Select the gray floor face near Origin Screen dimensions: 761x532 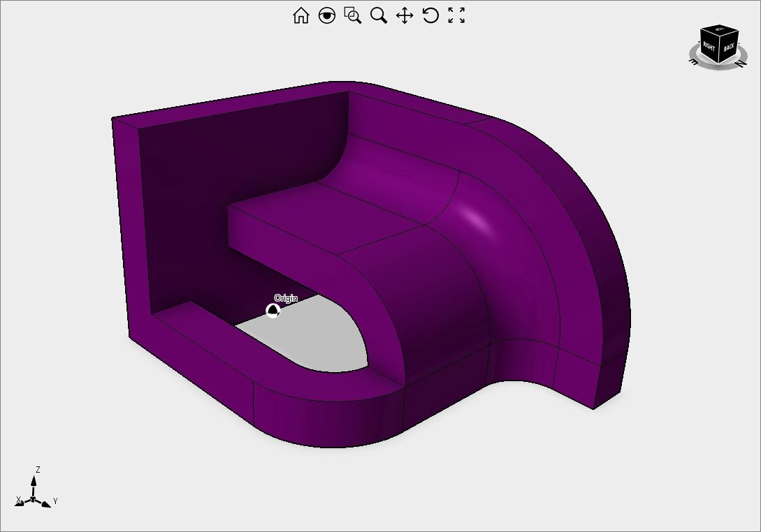(x=314, y=339)
